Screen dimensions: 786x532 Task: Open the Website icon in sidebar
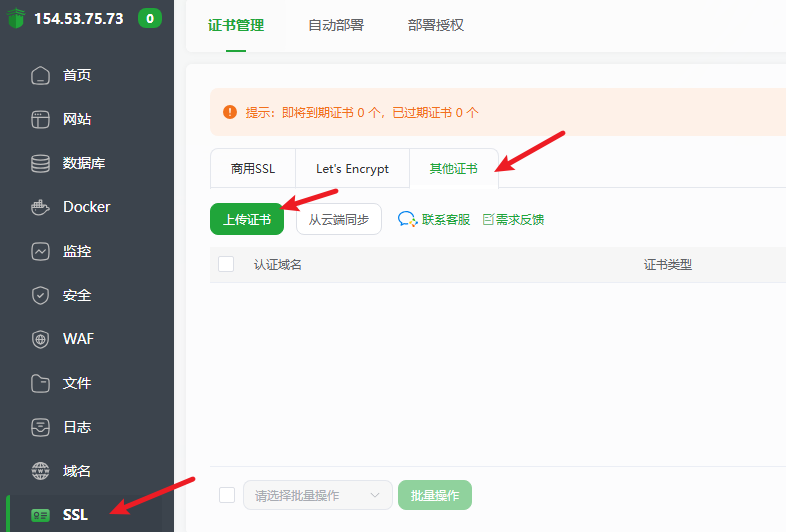coord(40,119)
